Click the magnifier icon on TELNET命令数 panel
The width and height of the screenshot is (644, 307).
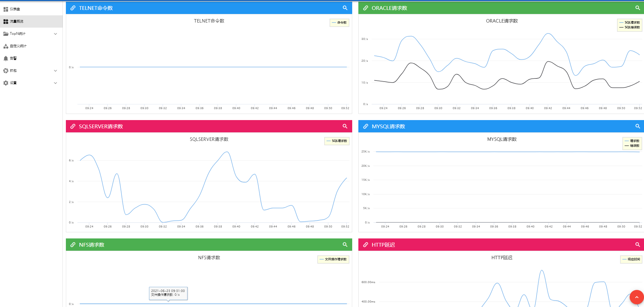(x=345, y=8)
